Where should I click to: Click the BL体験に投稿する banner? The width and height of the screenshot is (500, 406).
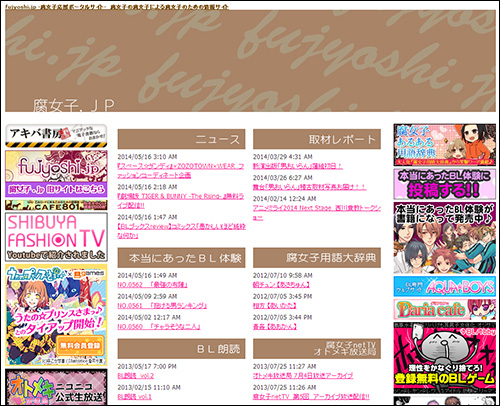pyautogui.click(x=444, y=184)
